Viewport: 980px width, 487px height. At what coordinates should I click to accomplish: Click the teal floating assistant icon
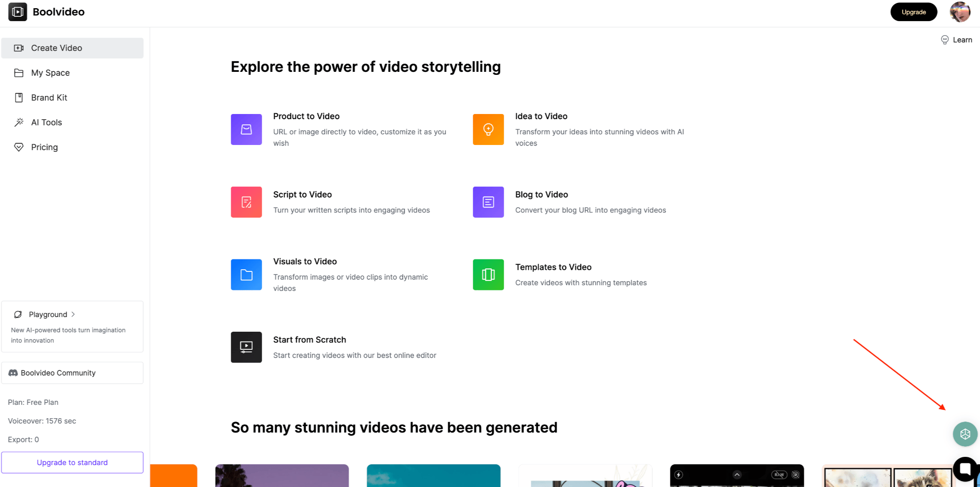pyautogui.click(x=965, y=434)
